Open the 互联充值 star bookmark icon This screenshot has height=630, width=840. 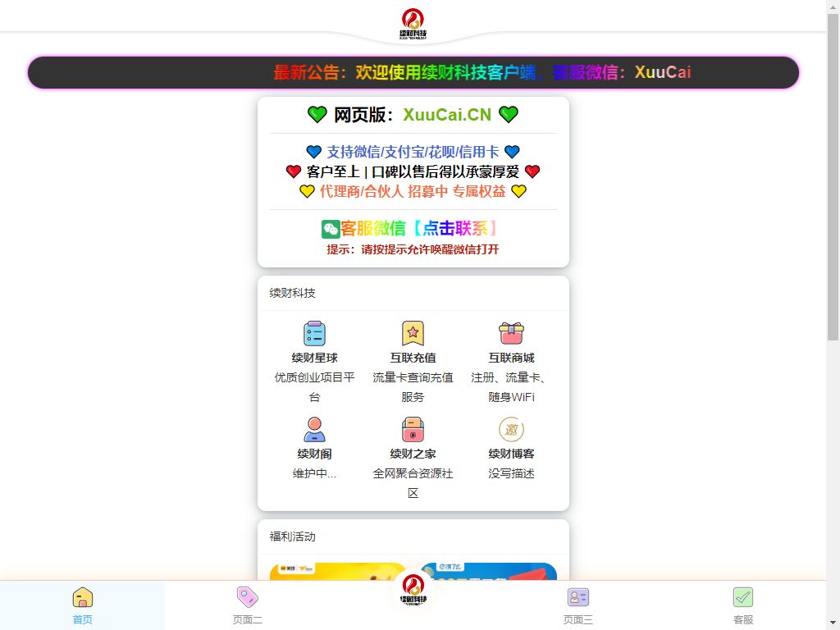point(413,333)
